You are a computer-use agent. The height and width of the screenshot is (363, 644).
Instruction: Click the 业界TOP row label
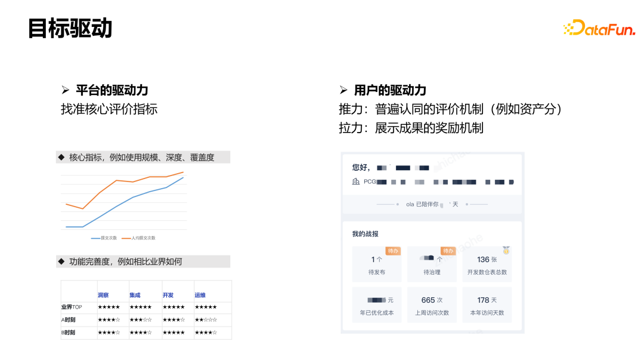click(x=72, y=307)
